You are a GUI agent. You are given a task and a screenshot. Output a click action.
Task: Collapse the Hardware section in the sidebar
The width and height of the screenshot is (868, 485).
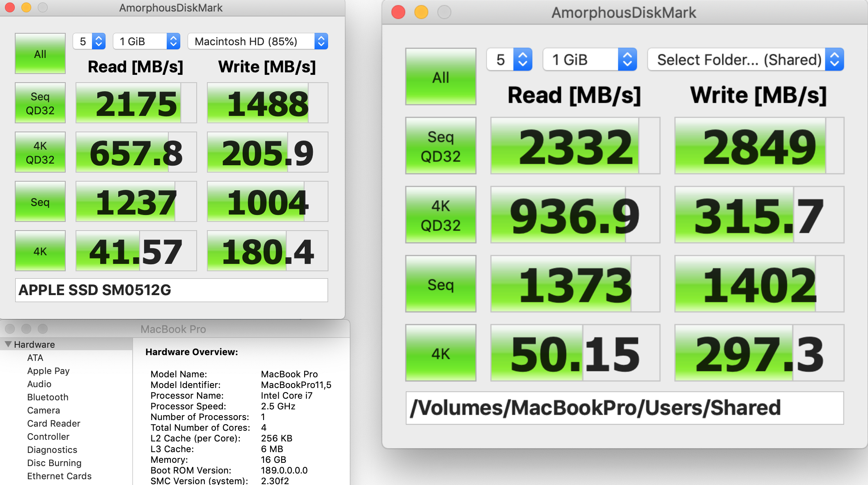[8, 344]
